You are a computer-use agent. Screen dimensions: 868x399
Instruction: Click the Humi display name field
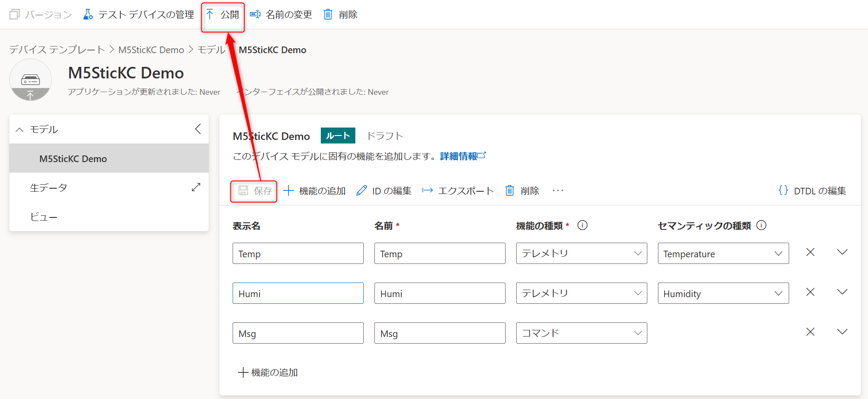tap(298, 293)
